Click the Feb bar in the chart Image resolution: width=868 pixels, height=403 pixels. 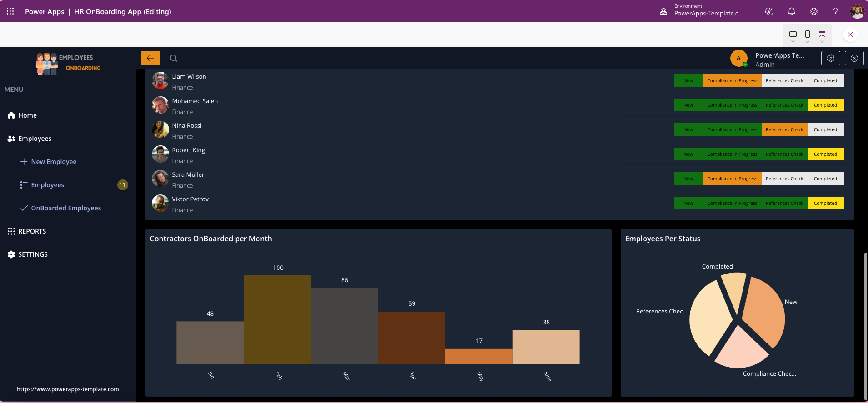tap(277, 319)
